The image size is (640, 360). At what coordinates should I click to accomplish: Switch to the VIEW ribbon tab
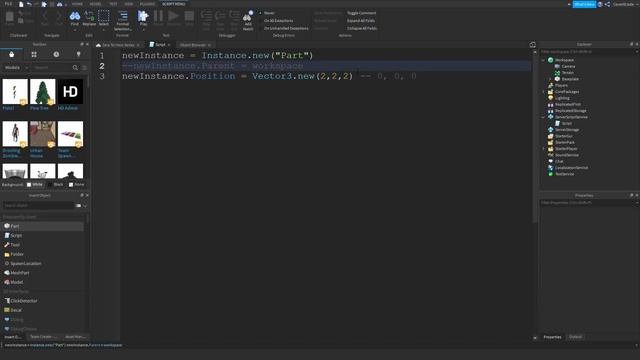coord(129,4)
